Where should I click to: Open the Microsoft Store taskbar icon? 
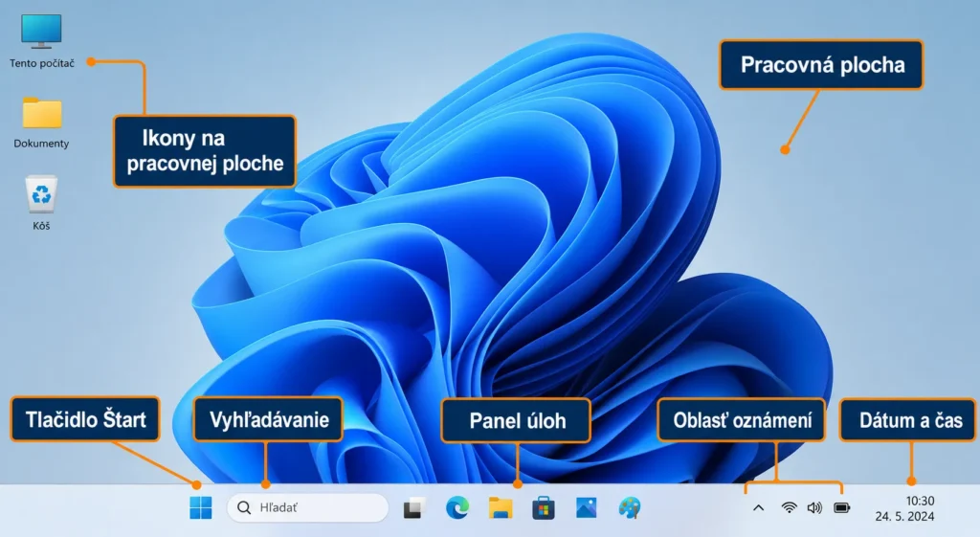click(x=544, y=508)
